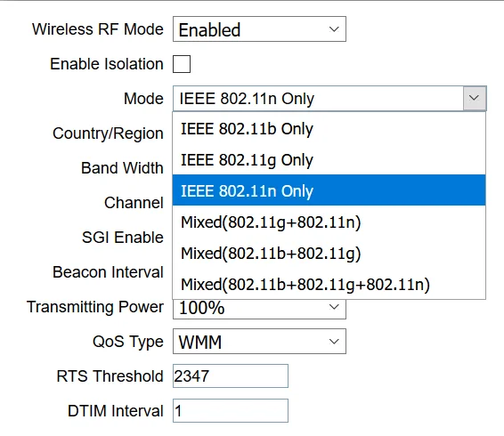This screenshot has height=436, width=504.
Task: Click the Beacon Interval label
Action: (x=108, y=271)
